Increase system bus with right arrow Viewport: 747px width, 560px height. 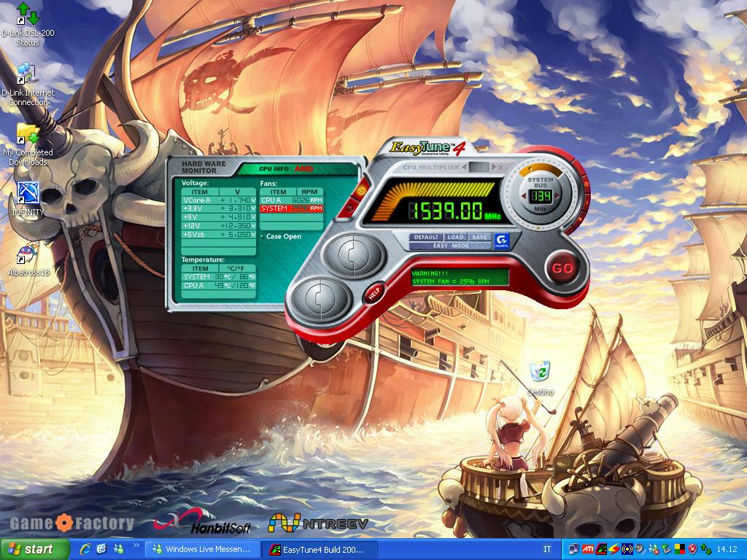coord(557,195)
